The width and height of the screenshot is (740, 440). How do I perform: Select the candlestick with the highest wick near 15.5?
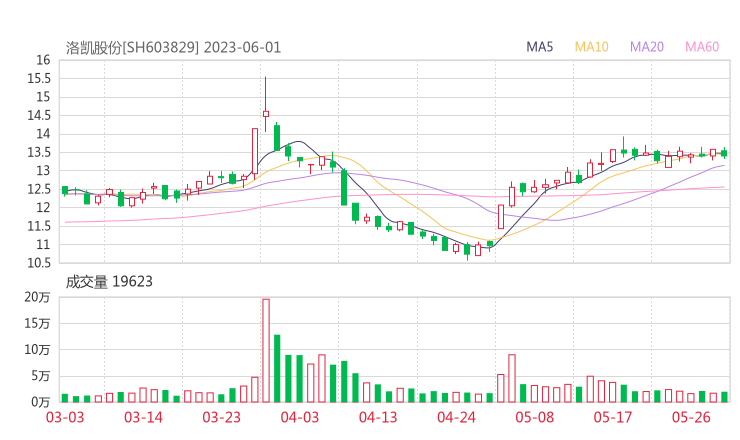[266, 104]
